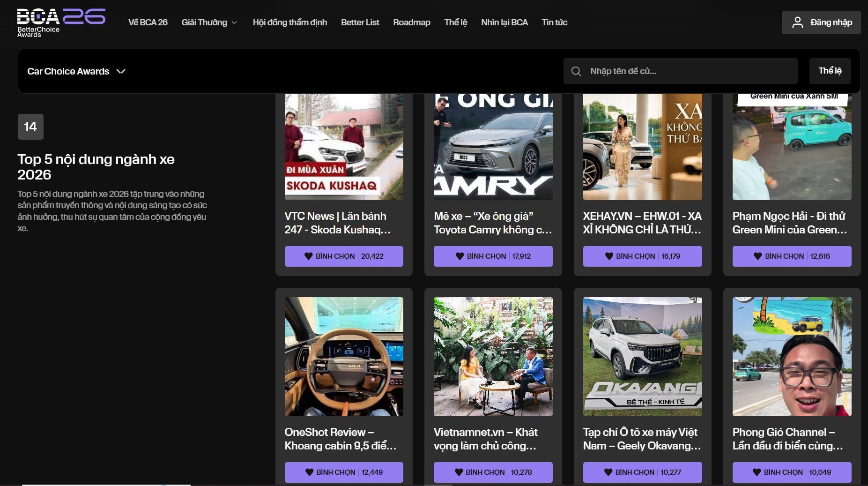This screenshot has height=486, width=868.
Task: Vote Bình chọn for OneShot Review 12,449
Action: click(344, 472)
